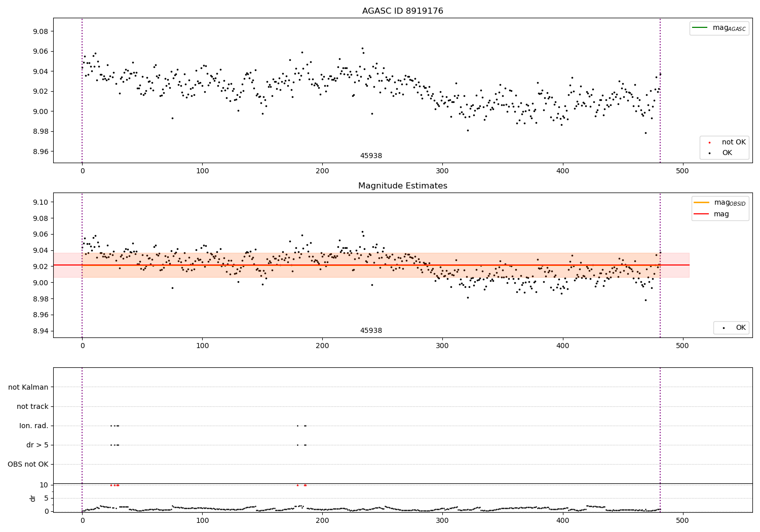The image size is (760, 532).
Task: Click the "200" x tick under the bottom plot
Action: tap(322, 520)
